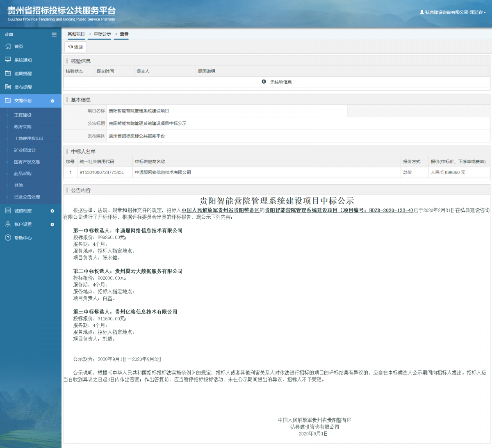Open 其他 submenu item
The width and height of the screenshot is (492, 448).
[18, 185]
